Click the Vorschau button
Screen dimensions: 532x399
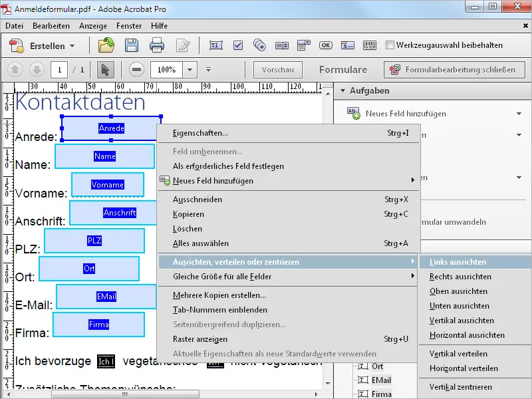[x=278, y=70]
